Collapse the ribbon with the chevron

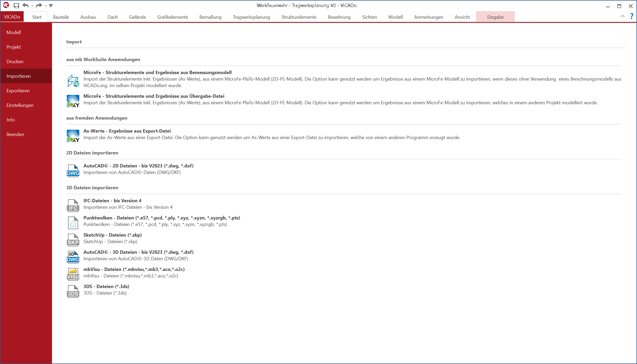[x=623, y=16]
